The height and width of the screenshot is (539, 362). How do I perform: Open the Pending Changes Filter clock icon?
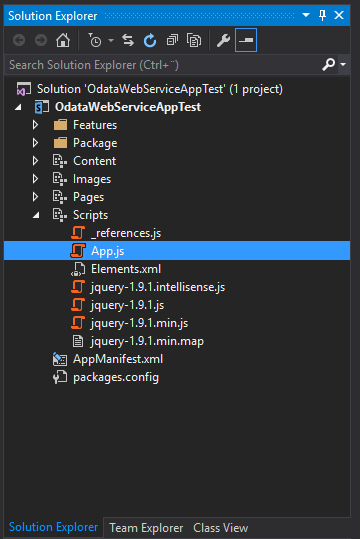[95, 41]
